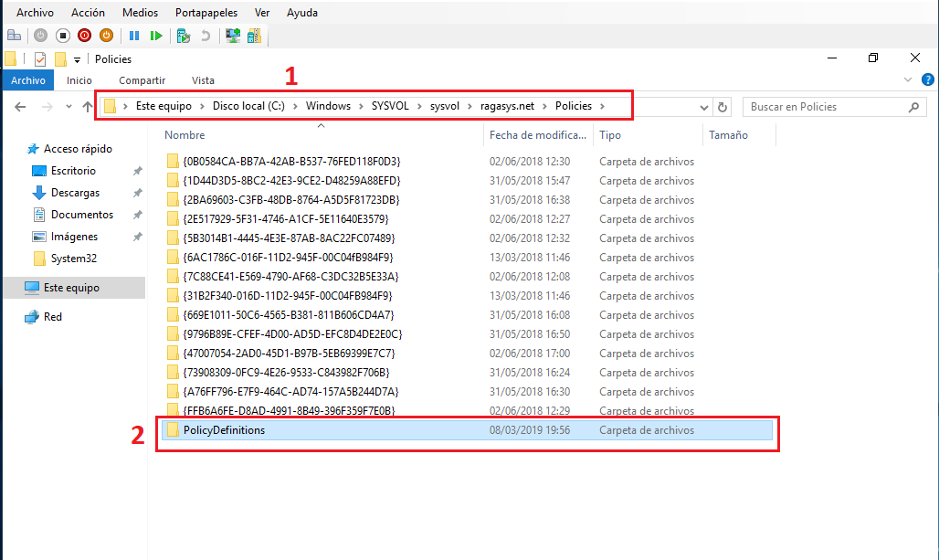Turn off the VM with the stop icon
Image resolution: width=939 pixels, height=560 pixels.
tap(62, 35)
